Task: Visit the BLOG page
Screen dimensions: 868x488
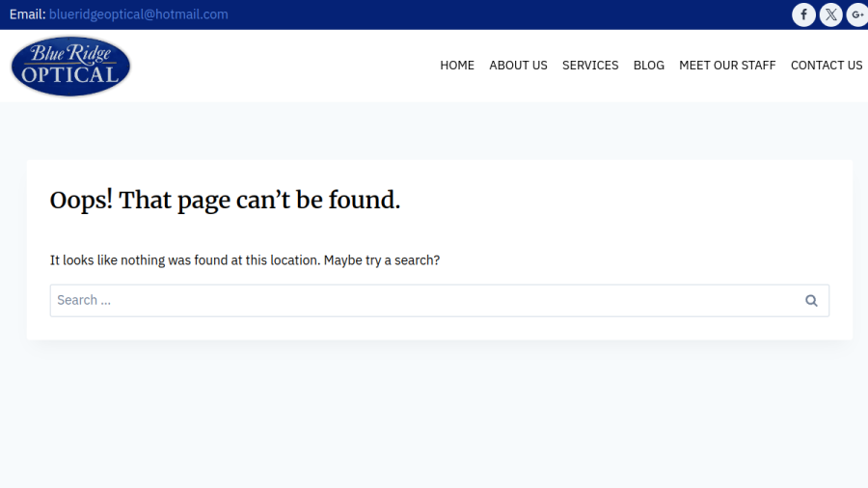Action: pyautogui.click(x=649, y=66)
